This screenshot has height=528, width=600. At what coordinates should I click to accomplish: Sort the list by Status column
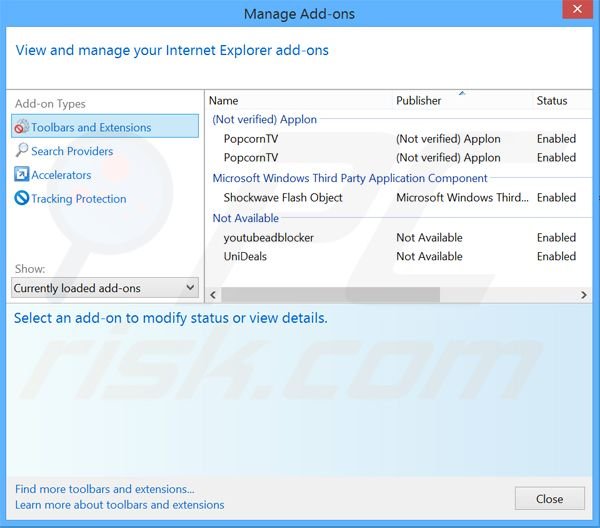point(552,101)
